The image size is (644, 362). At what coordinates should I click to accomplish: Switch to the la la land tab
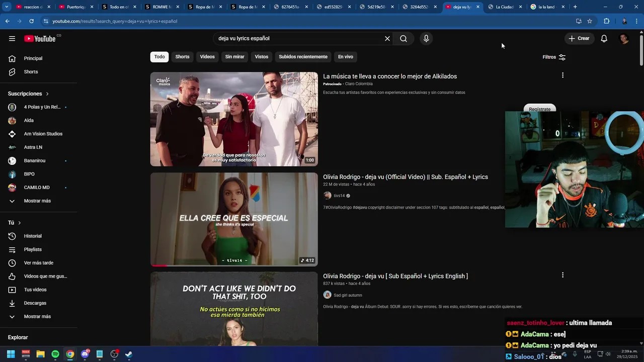(x=547, y=7)
